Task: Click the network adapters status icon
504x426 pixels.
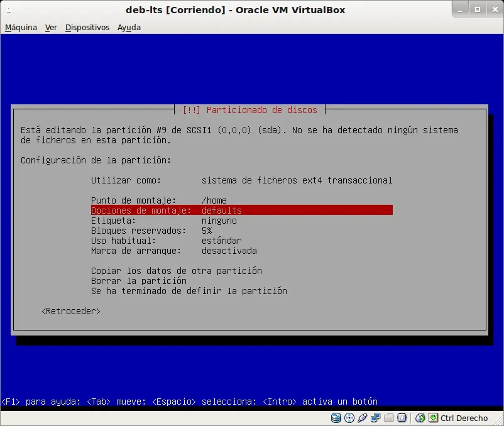Action: 375,418
